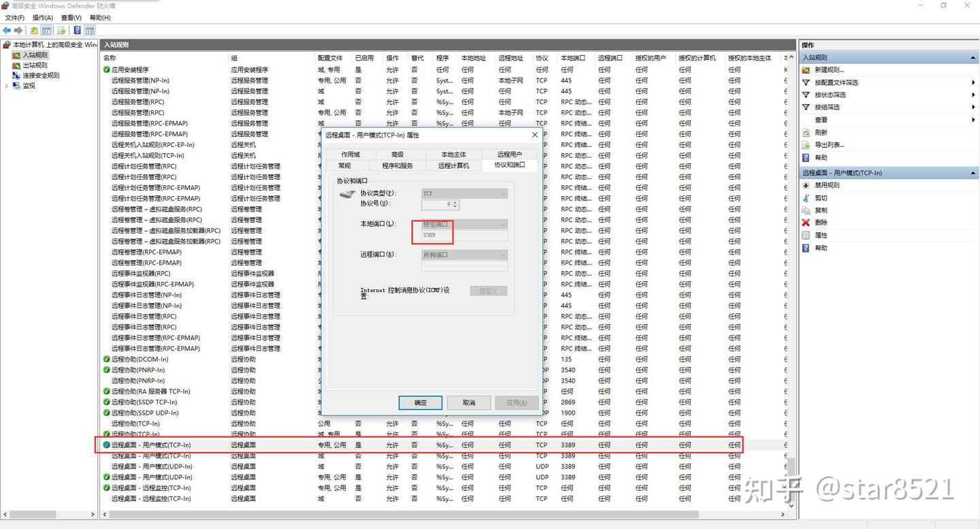Viewport: 980px width, 529px height.
Task: Open 属性 in the actions pane
Action: click(x=821, y=236)
